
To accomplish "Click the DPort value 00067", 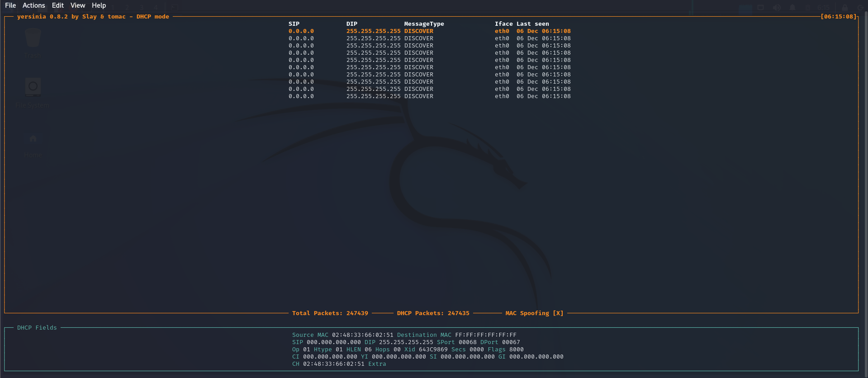I will pos(511,342).
